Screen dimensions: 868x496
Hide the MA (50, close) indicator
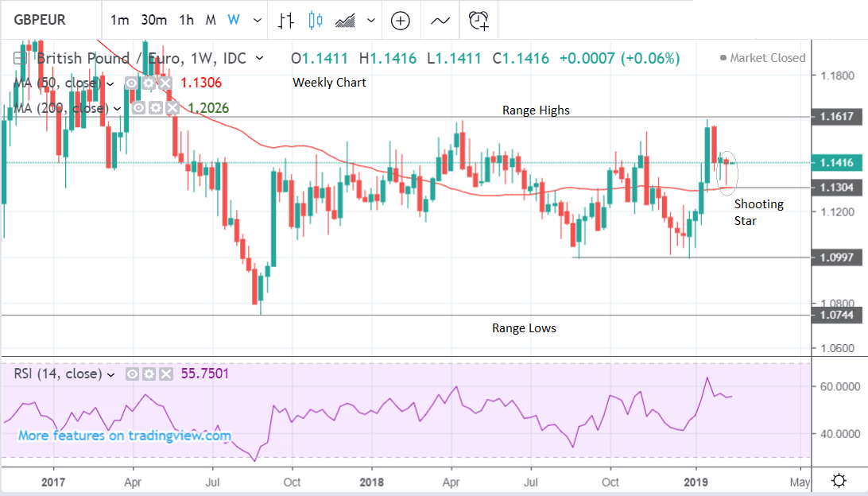coord(131,83)
